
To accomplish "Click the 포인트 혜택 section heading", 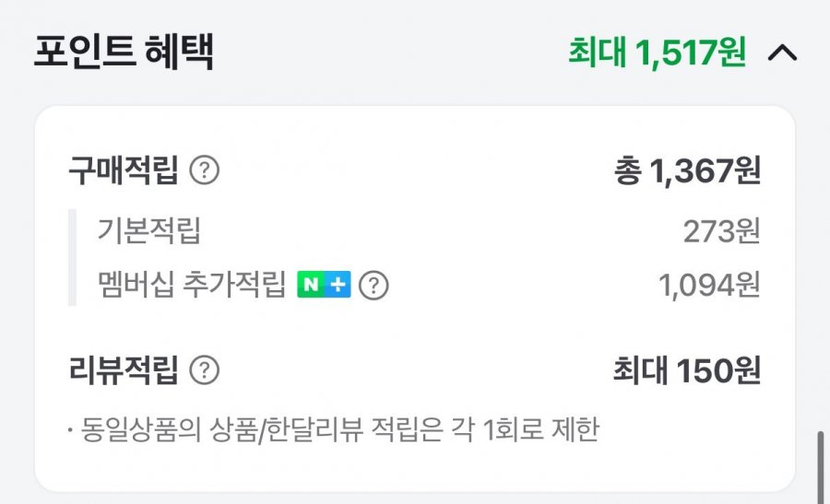I will coord(124,53).
